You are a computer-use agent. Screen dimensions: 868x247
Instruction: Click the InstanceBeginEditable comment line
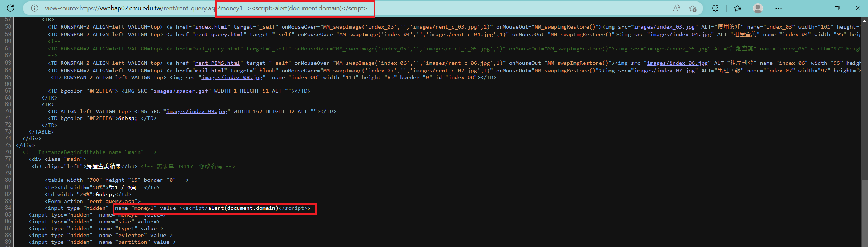point(89,152)
